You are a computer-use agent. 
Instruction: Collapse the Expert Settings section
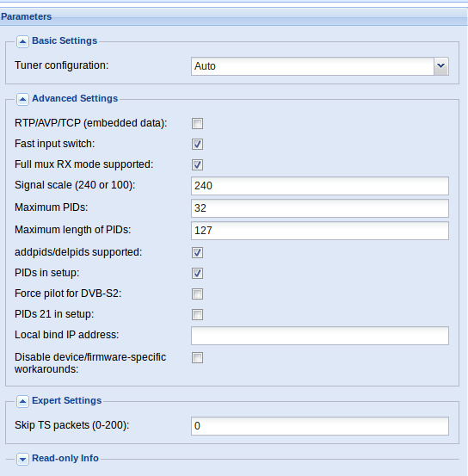[x=22, y=401]
